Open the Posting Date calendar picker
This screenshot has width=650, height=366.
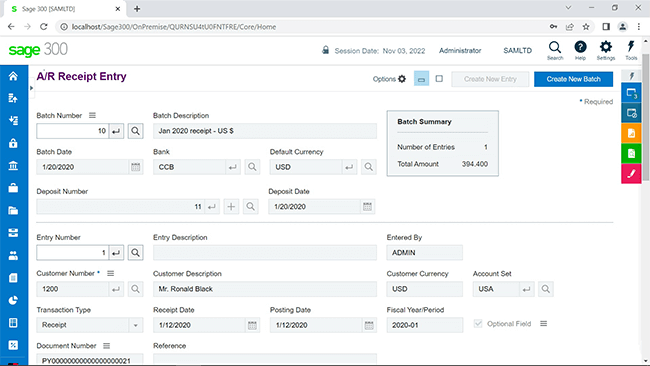pos(369,325)
